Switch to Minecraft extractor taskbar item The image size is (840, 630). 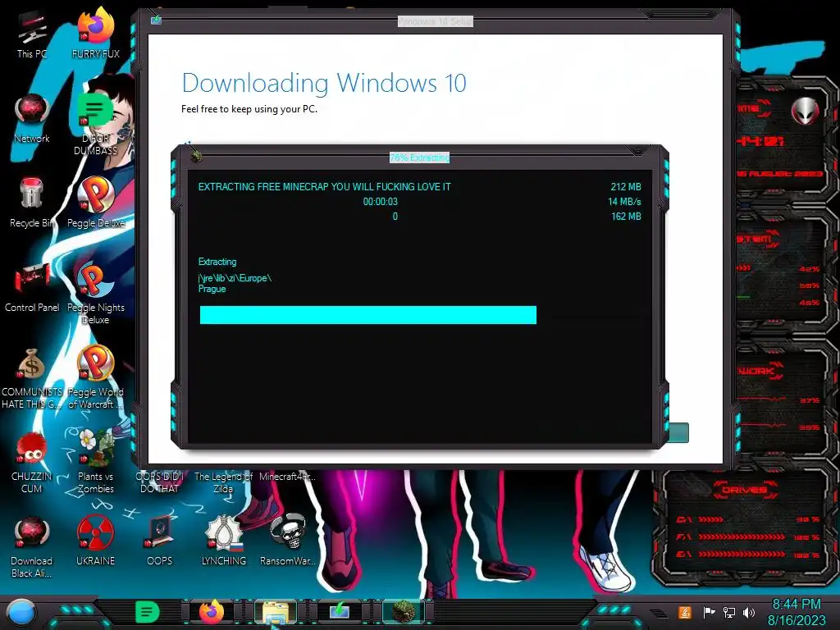click(x=404, y=611)
